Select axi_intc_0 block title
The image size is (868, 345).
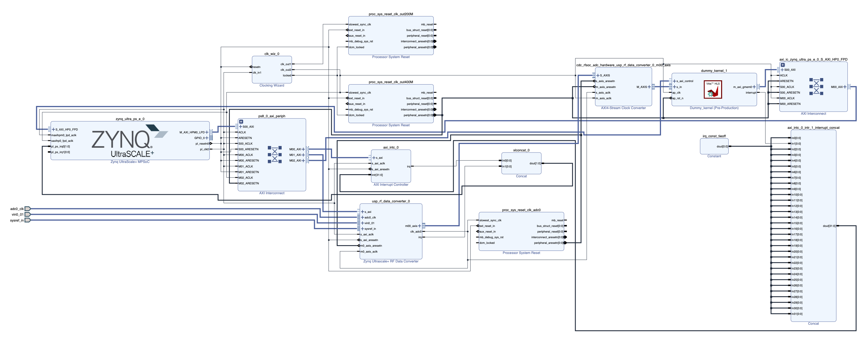(391, 147)
